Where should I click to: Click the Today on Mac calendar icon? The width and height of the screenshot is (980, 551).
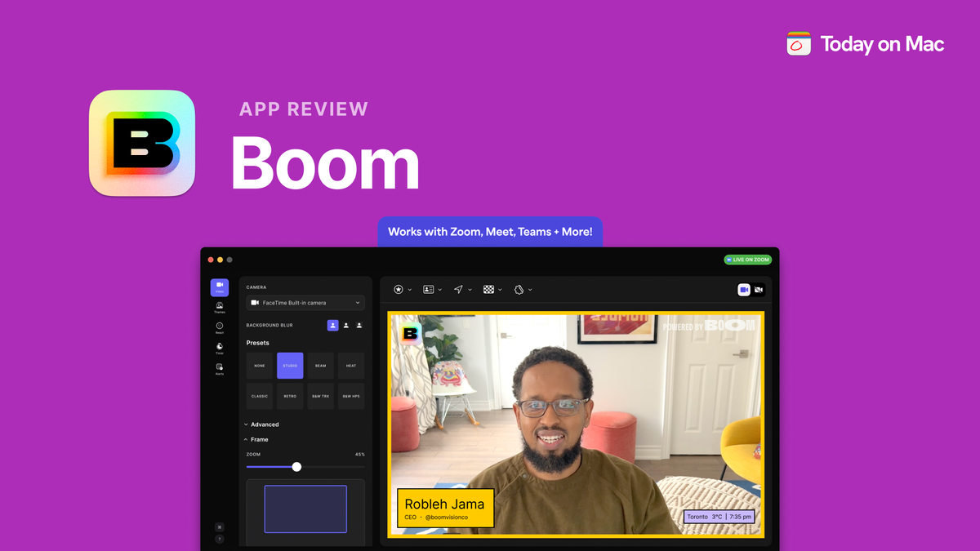pyautogui.click(x=799, y=44)
